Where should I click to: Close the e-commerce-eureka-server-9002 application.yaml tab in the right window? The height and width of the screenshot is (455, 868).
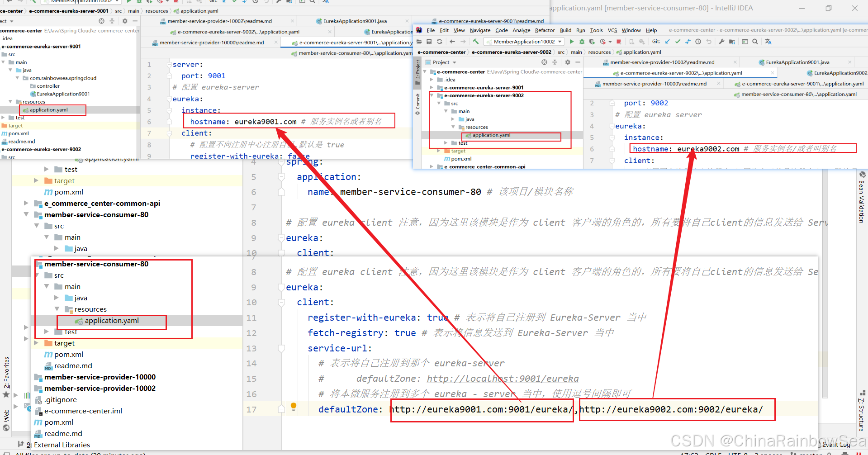tap(773, 73)
